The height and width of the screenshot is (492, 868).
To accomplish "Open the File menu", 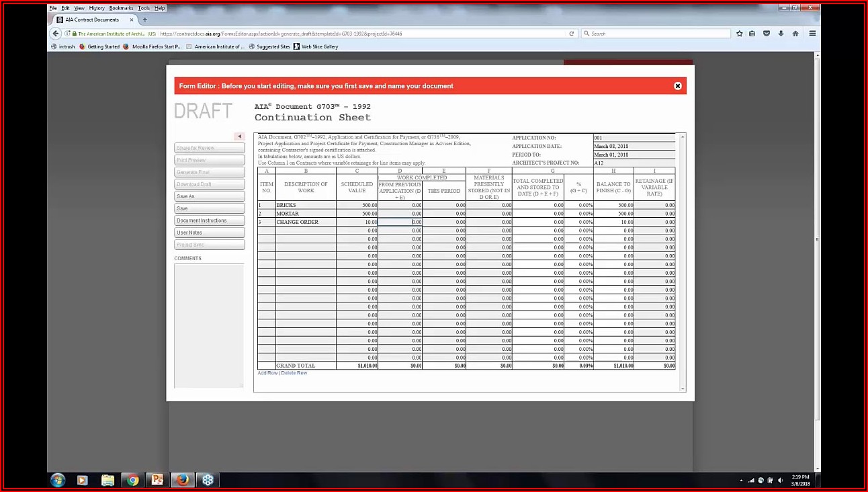I will pos(53,8).
